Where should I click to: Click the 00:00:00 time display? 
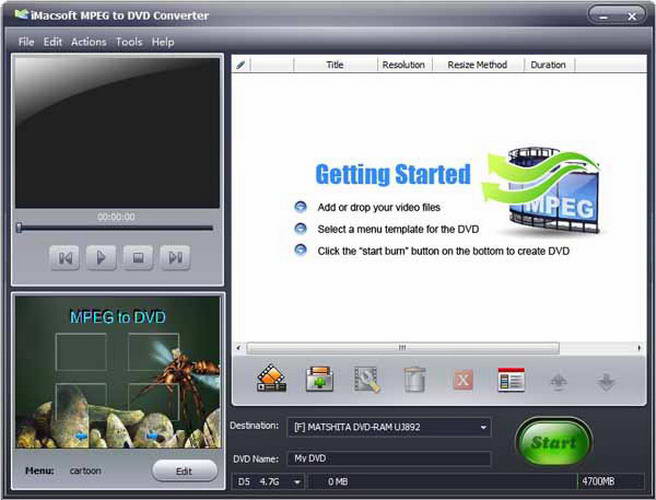[116, 217]
